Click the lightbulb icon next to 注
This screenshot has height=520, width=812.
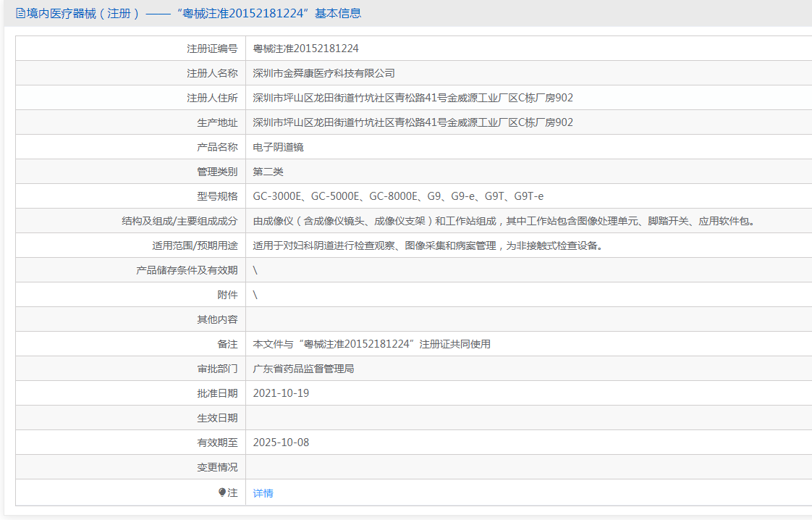pos(222,492)
